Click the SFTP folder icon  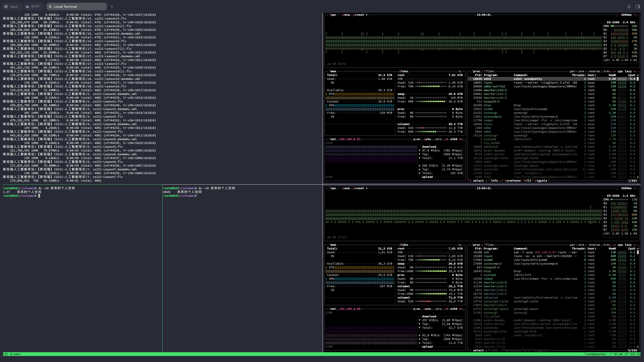tap(28, 7)
